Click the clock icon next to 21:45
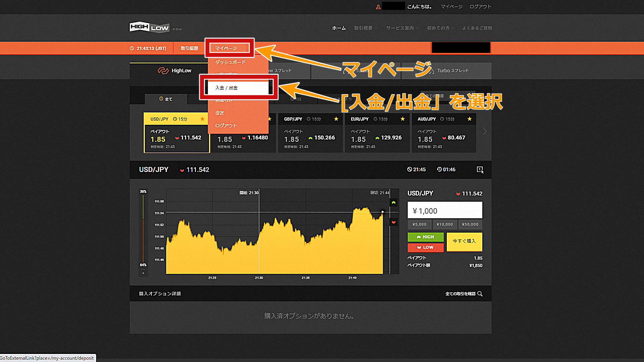The width and height of the screenshot is (644, 362). pyautogui.click(x=407, y=169)
